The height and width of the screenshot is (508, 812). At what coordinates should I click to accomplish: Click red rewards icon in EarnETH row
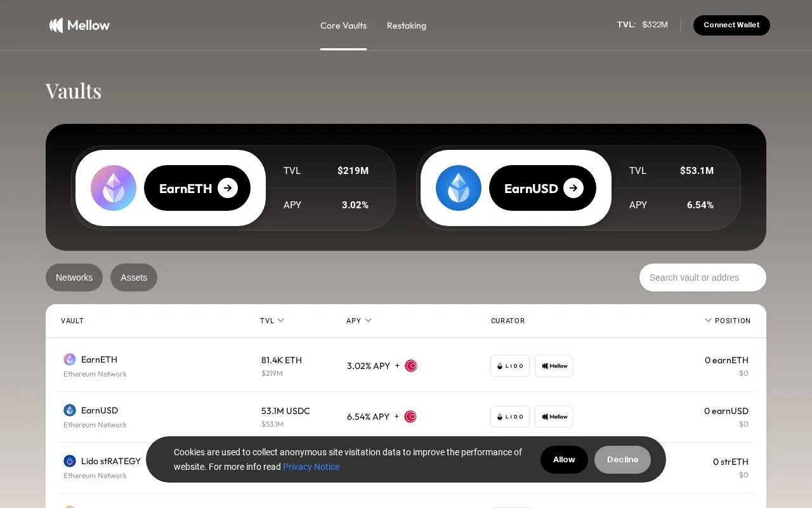tap(411, 366)
